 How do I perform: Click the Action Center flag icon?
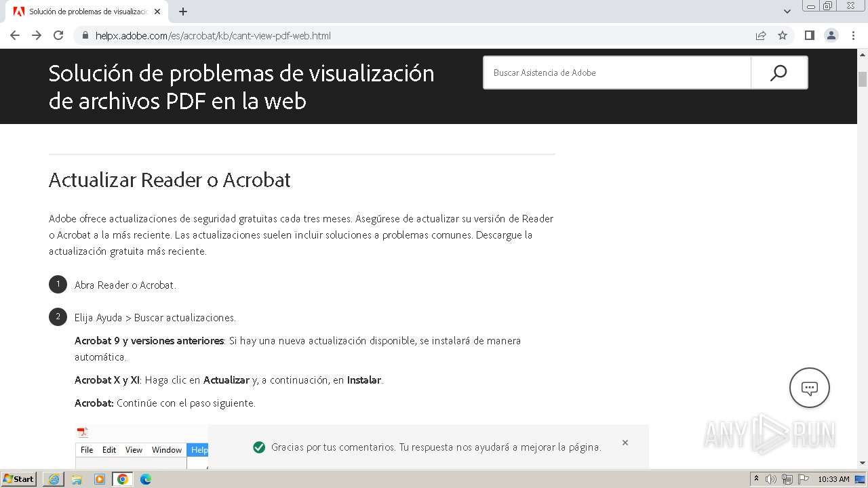(804, 479)
